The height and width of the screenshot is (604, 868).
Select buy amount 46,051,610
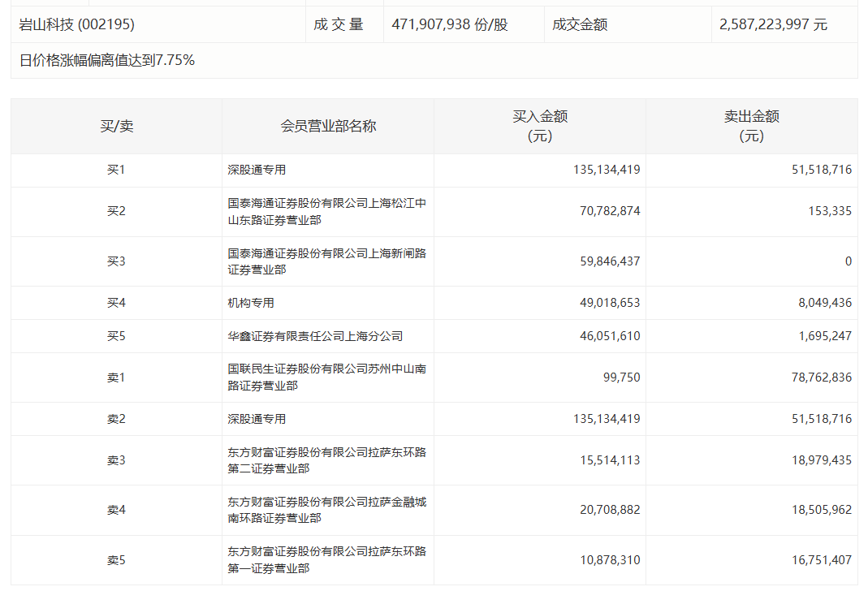(x=610, y=336)
